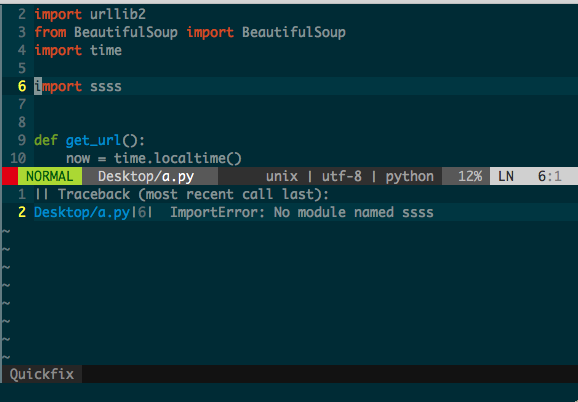Screen dimensions: 578x402
Task: Click the utf-8 encoding label
Action: click(341, 176)
